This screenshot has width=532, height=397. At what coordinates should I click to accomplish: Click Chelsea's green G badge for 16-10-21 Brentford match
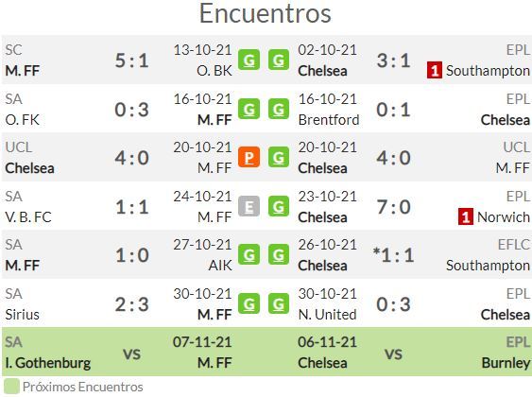[279, 109]
